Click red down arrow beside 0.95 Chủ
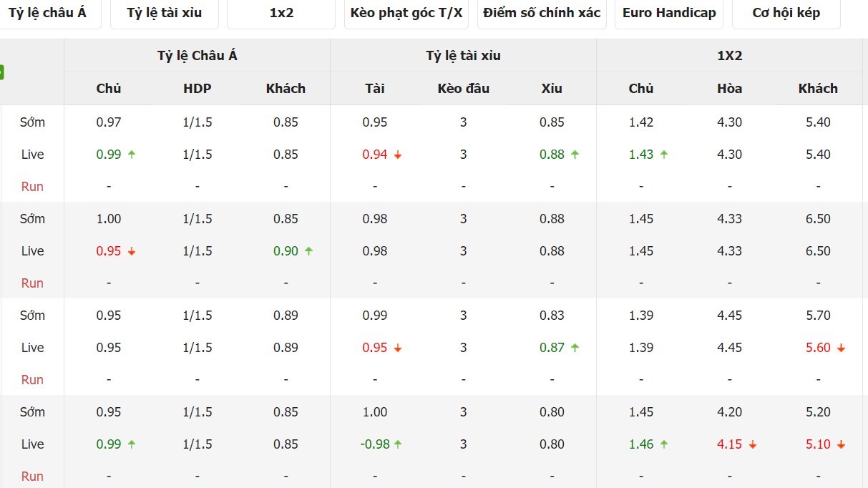 click(132, 251)
